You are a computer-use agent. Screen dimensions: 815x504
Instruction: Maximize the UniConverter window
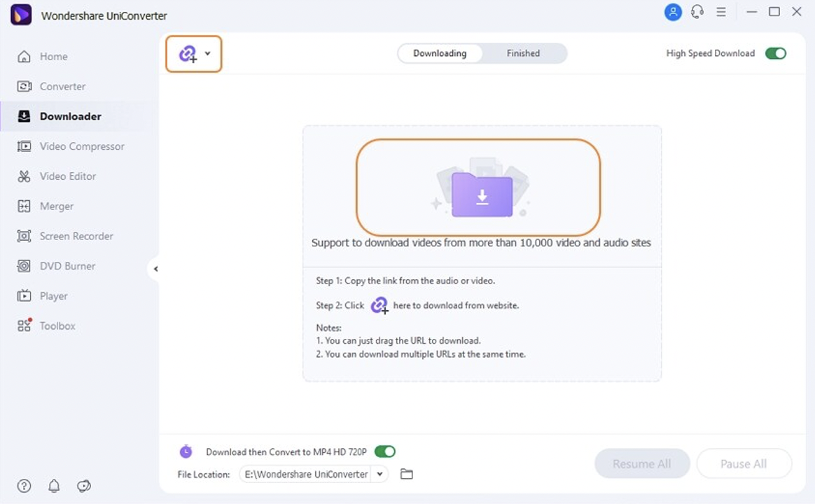tap(774, 11)
